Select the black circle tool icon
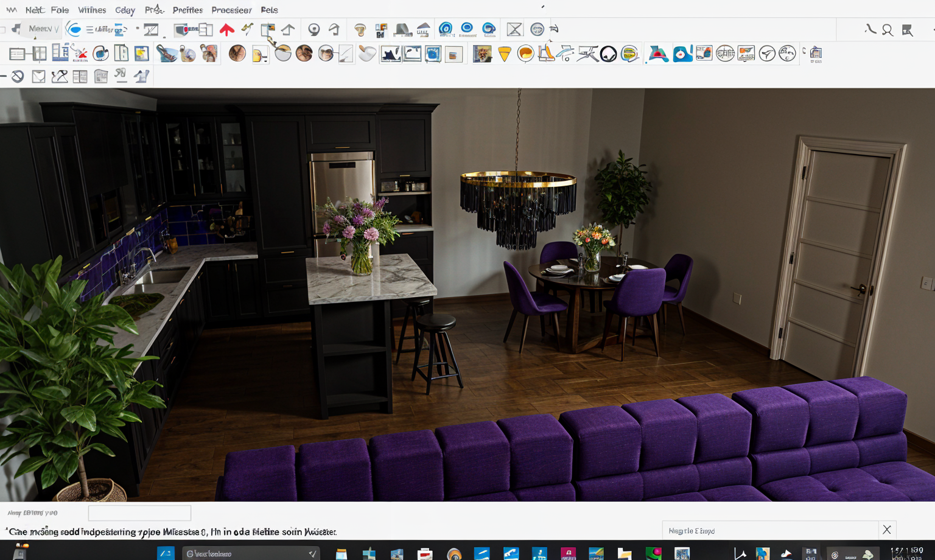Viewport: 935px width, 560px height. click(608, 54)
